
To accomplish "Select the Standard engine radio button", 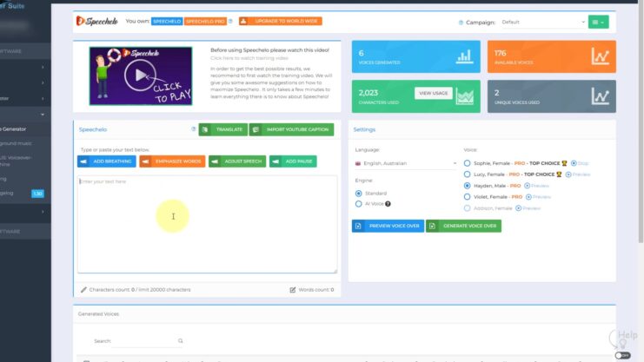I will [x=359, y=194].
